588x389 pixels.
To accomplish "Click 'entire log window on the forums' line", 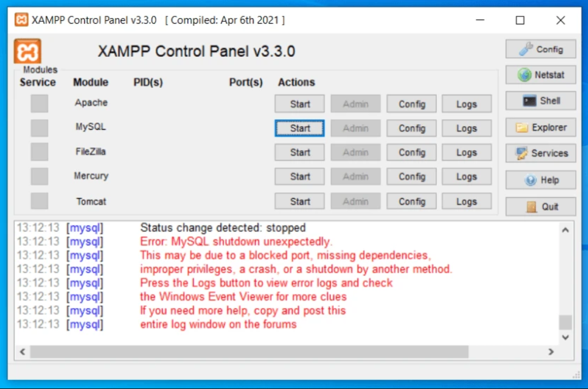I will [x=218, y=324].
